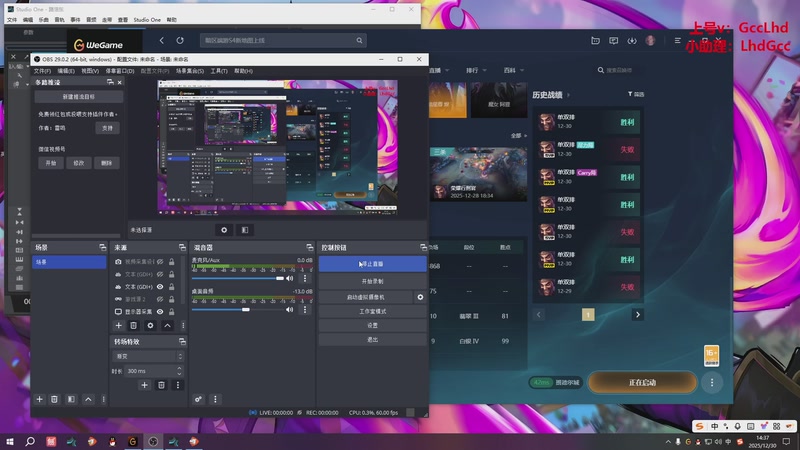Open scene filters icon in scenes toolbar
The image size is (800, 450).
pos(71,399)
